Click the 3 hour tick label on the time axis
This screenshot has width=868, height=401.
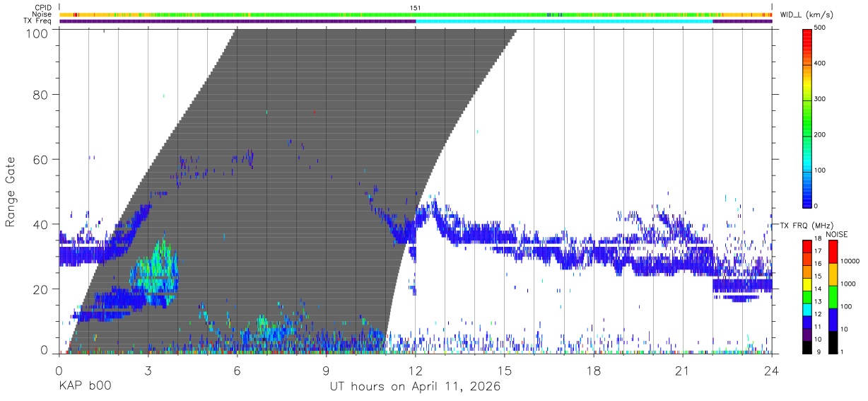148,371
